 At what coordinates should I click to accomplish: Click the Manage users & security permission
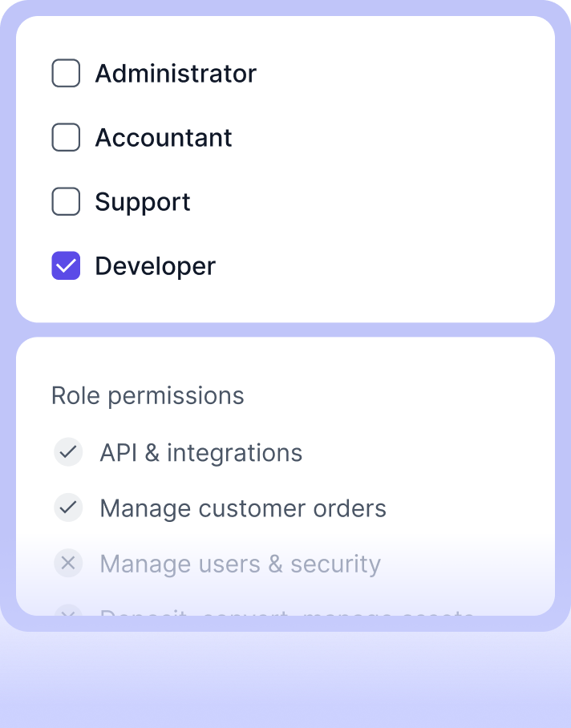(x=240, y=564)
